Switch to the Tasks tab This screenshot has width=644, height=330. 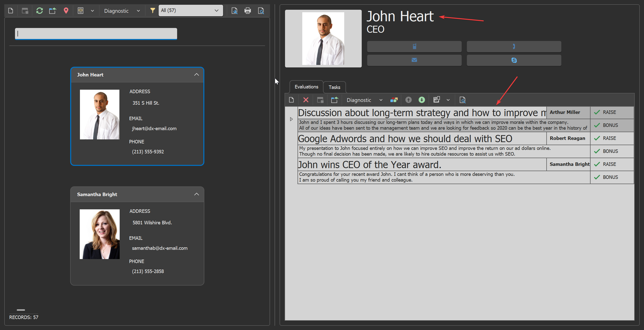[334, 87]
